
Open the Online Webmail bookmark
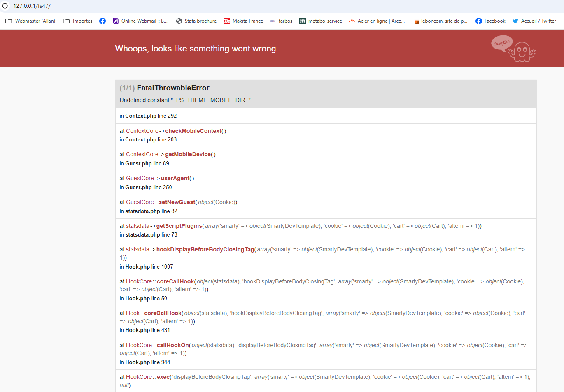coord(140,21)
